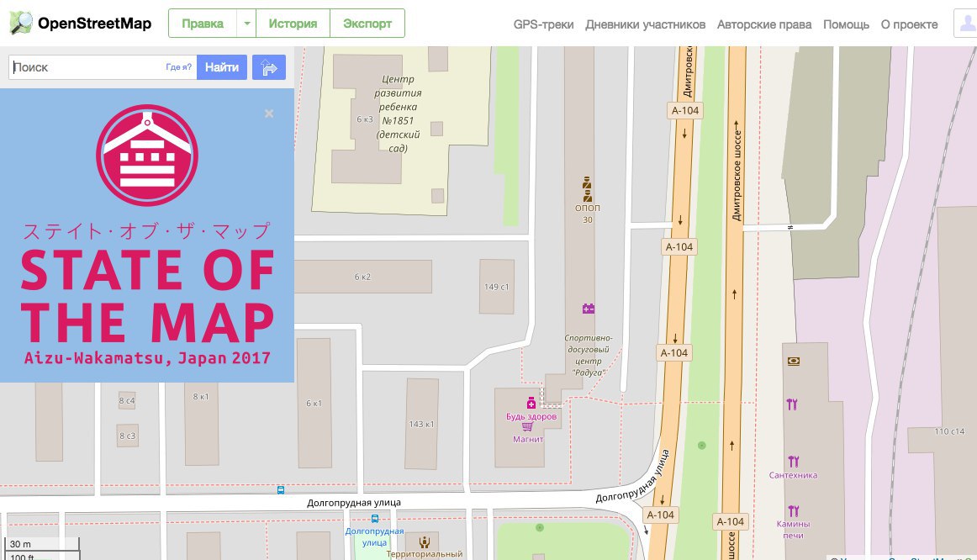Select the ATM icon east of Дмитровское шоссе

793,362
